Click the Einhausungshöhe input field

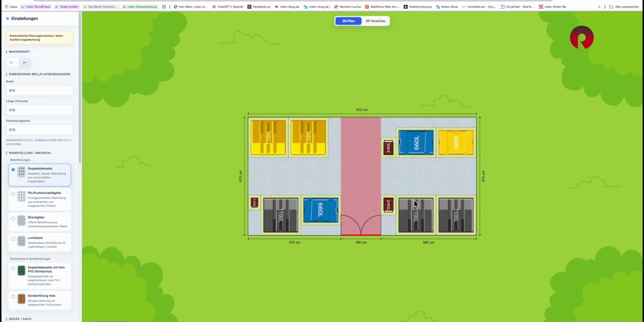click(x=40, y=130)
